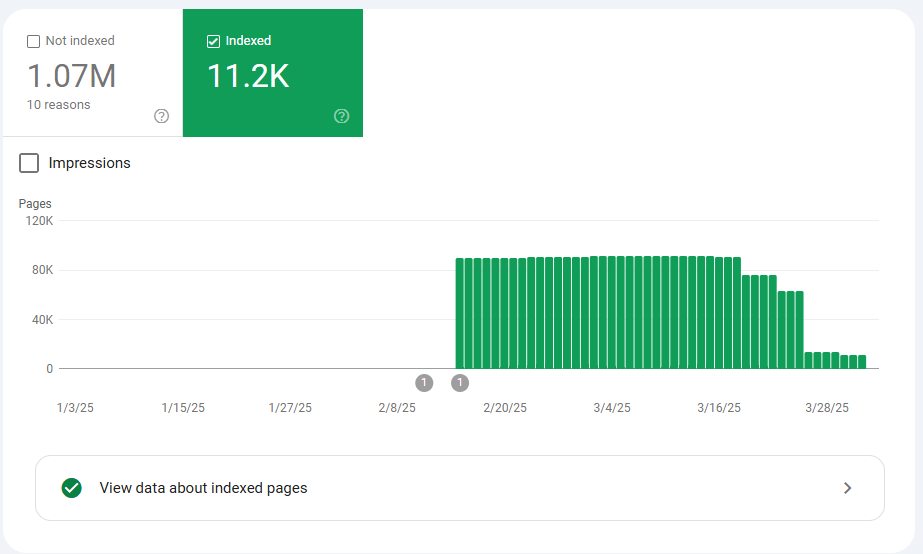Open View data about indexed pages
This screenshot has width=923, height=554.
point(460,488)
